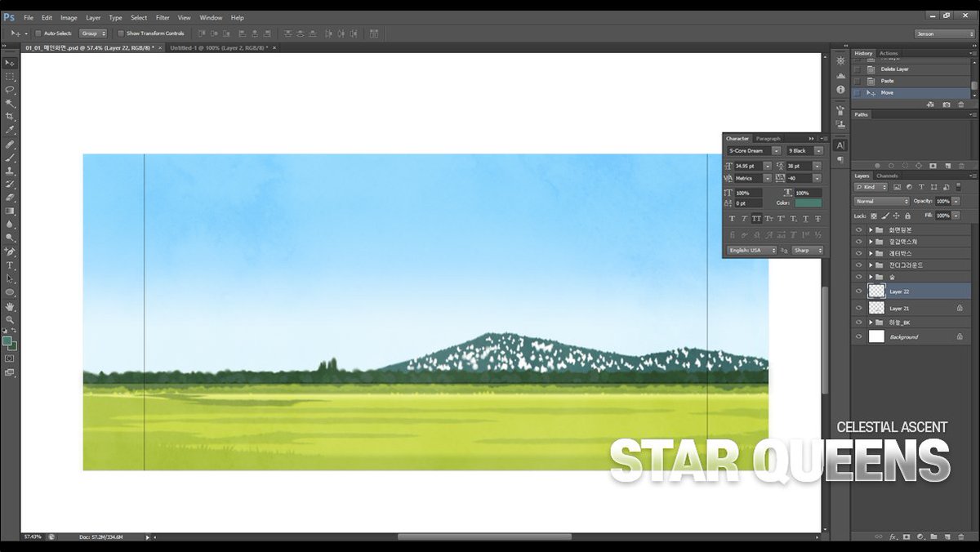Expand the 하늘_BK layer group

click(871, 323)
